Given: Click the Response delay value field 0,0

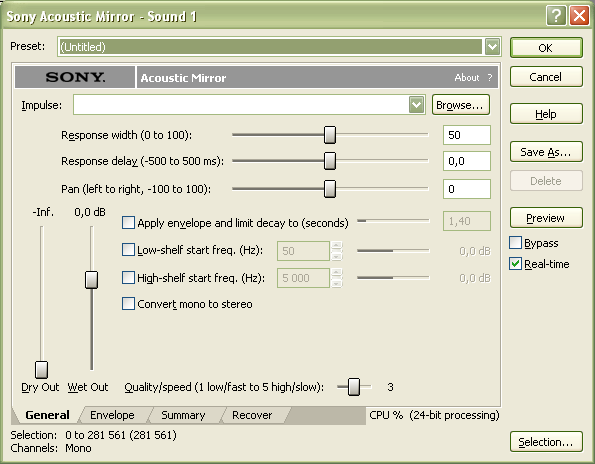Looking at the screenshot, I should point(467,161).
